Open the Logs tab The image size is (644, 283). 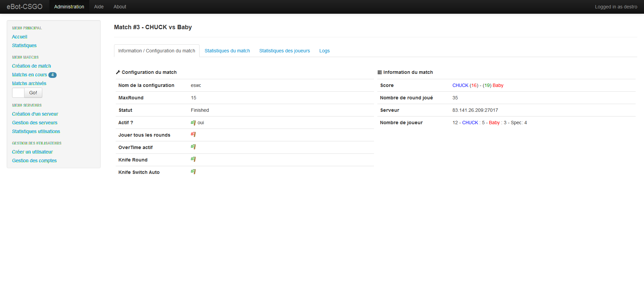(x=324, y=51)
